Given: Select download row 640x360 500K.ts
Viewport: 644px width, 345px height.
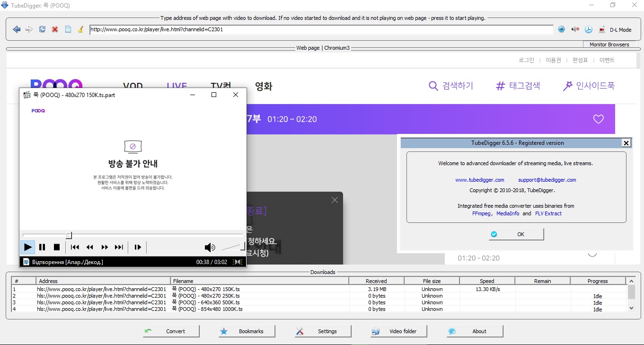Looking at the screenshot, I should pyautogui.click(x=319, y=302).
